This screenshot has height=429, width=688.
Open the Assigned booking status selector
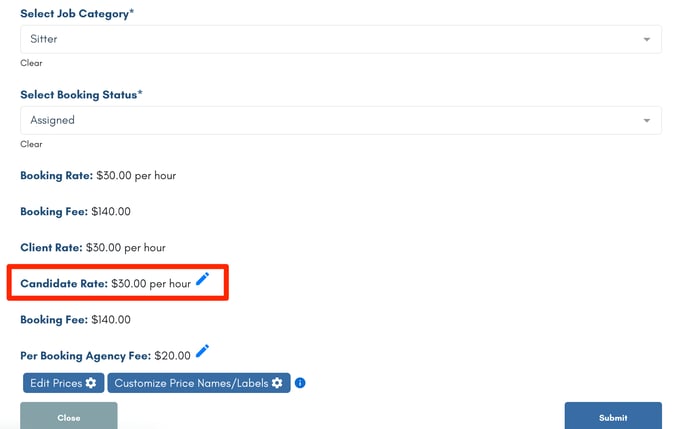tap(341, 120)
